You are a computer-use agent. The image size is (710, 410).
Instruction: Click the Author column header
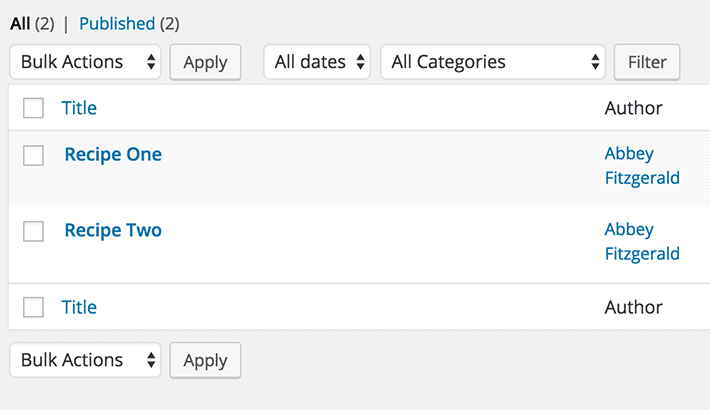tap(633, 108)
